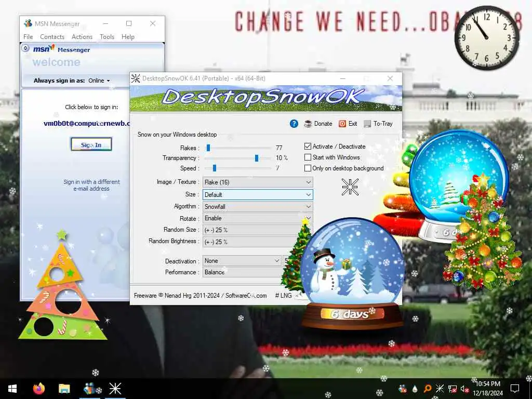The width and height of the screenshot is (532, 399).
Task: Open the SoftwareOK.com freeware link
Action: 246,296
